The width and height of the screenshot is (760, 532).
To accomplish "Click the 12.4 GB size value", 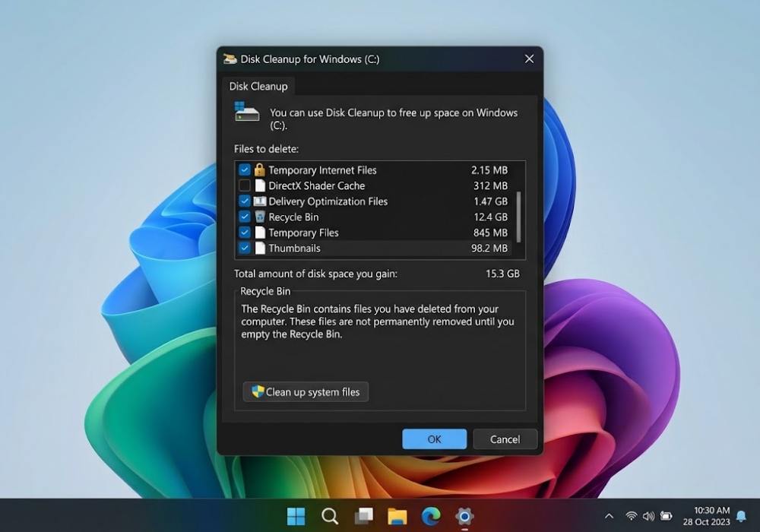I will pyautogui.click(x=490, y=217).
